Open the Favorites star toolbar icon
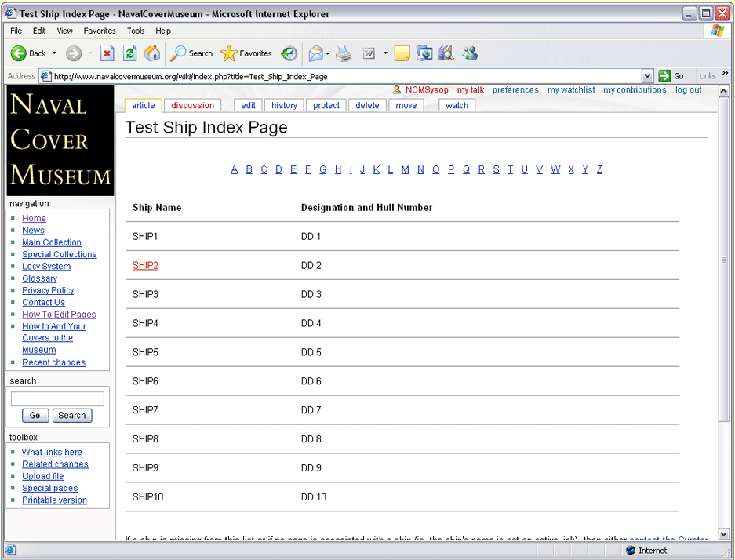 229,53
